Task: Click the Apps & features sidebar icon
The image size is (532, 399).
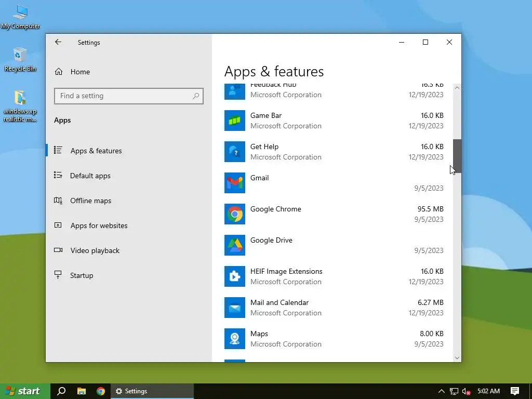Action: click(x=58, y=150)
